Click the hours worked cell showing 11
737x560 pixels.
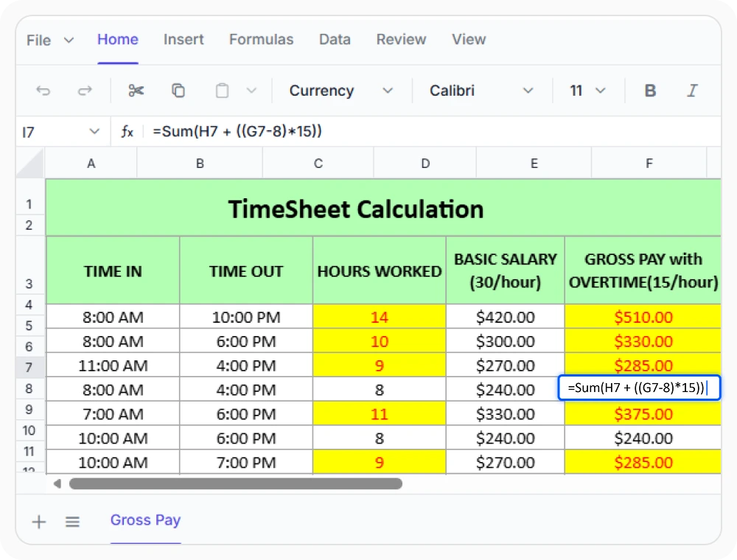[380, 414]
